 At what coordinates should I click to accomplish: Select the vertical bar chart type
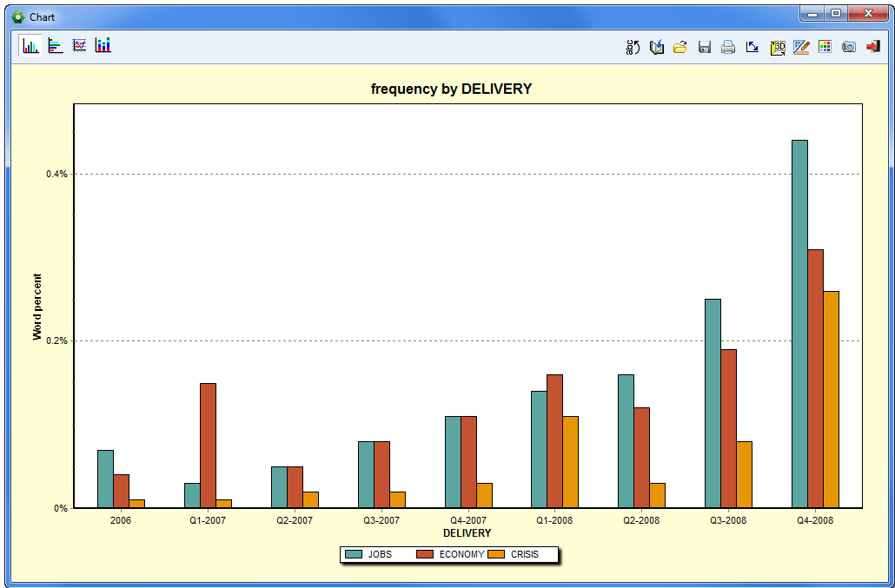coord(31,46)
